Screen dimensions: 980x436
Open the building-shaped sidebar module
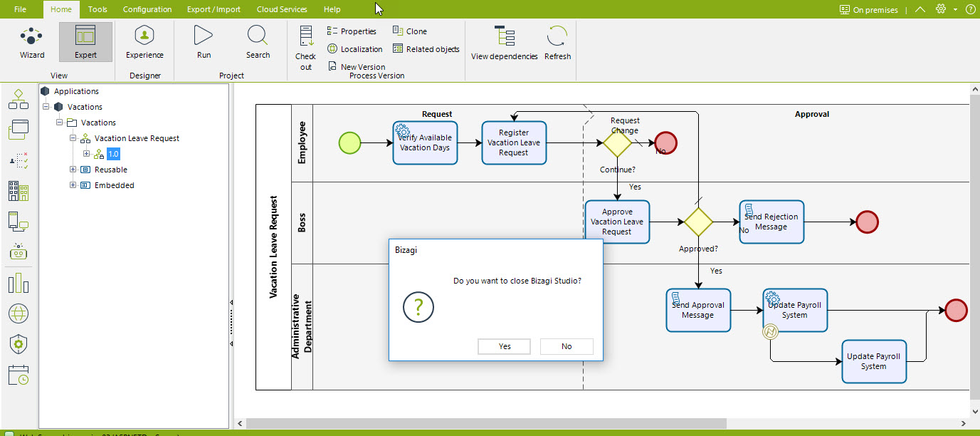pos(19,191)
